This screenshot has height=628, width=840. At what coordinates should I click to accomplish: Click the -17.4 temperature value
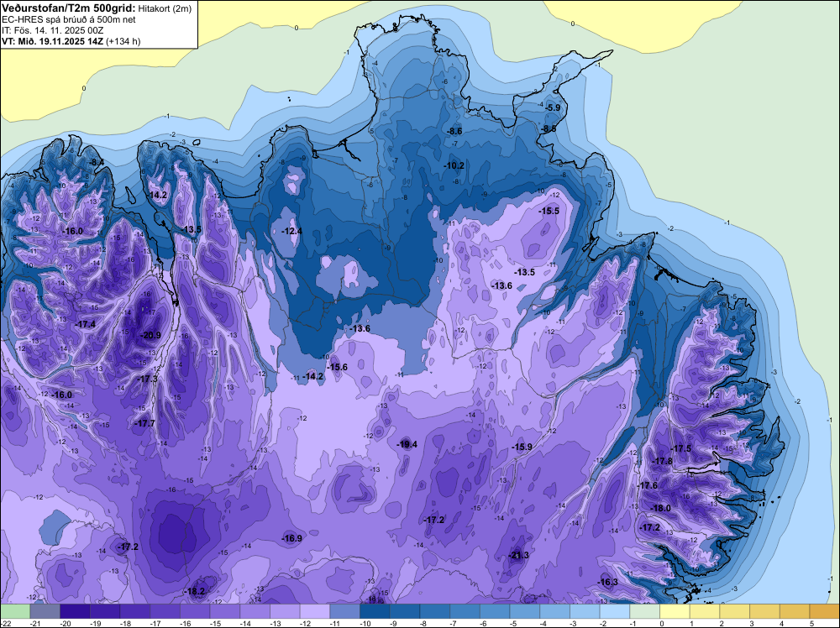[x=85, y=324]
